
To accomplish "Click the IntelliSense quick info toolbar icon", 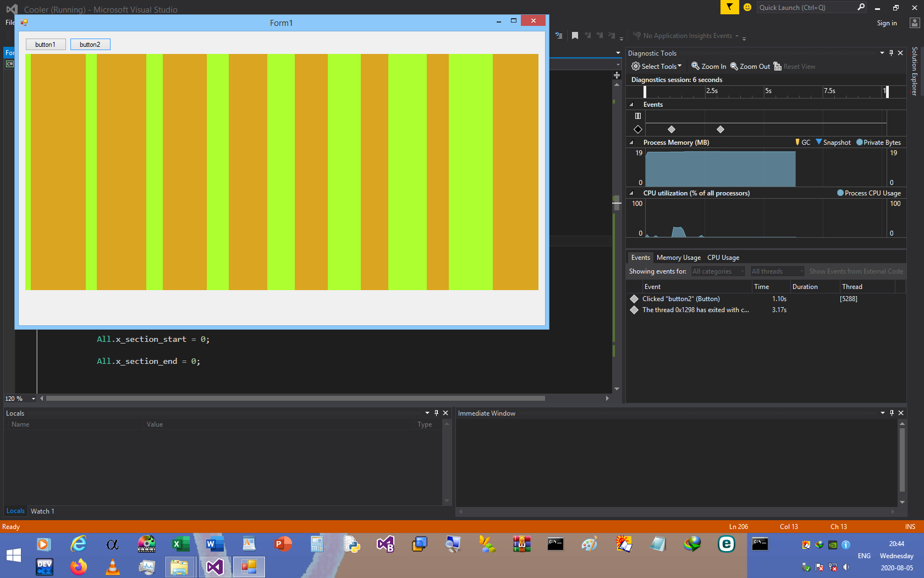I will (x=559, y=36).
